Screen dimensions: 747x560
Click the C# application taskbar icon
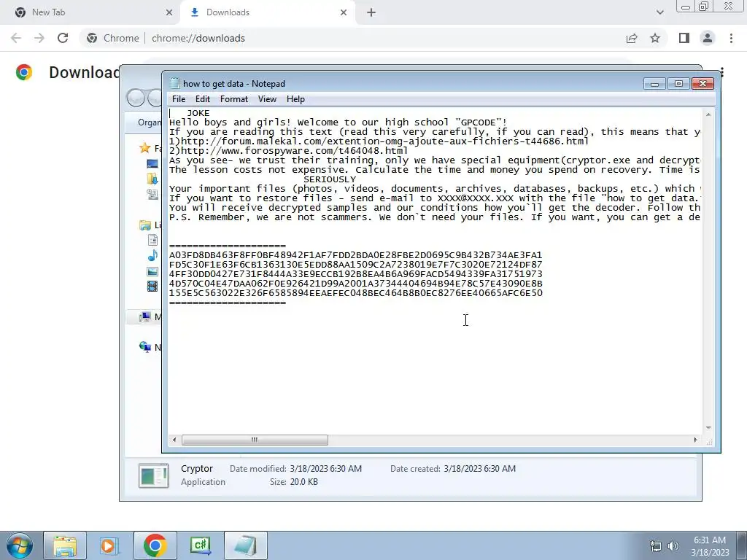point(200,545)
